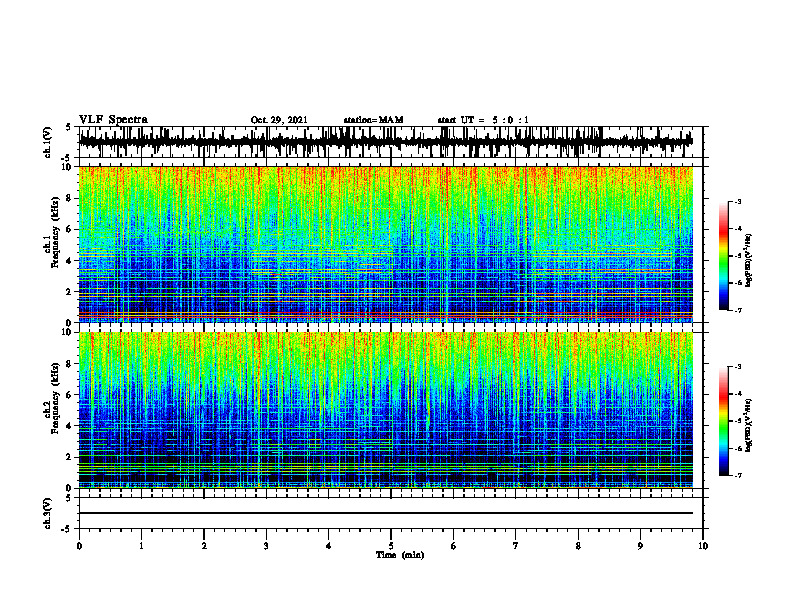Image resolution: width=792 pixels, height=612 pixels.
Task: Click the "-3" tick on ch.2 colorbar
Action: click(737, 367)
